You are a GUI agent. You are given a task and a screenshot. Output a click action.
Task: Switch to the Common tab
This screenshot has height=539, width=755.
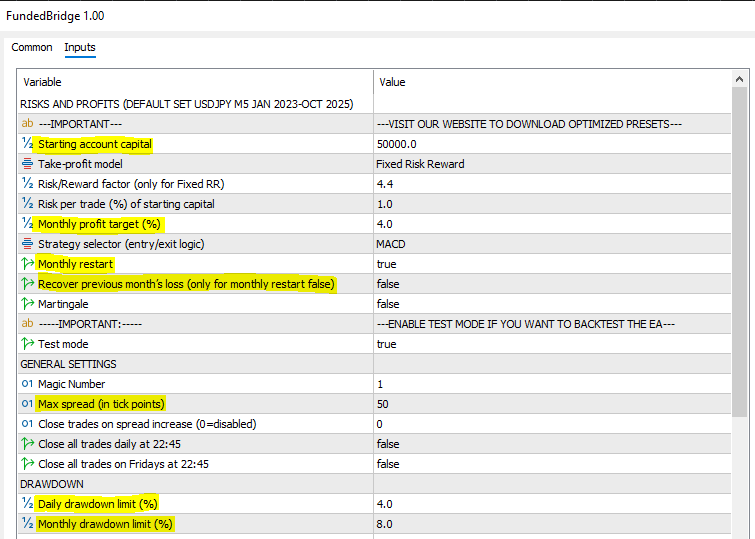(32, 47)
